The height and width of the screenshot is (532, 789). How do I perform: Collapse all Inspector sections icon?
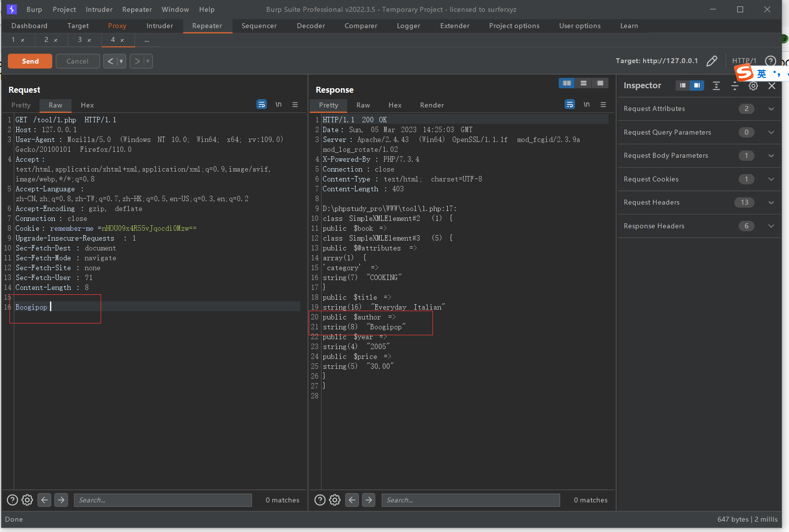[735, 86]
